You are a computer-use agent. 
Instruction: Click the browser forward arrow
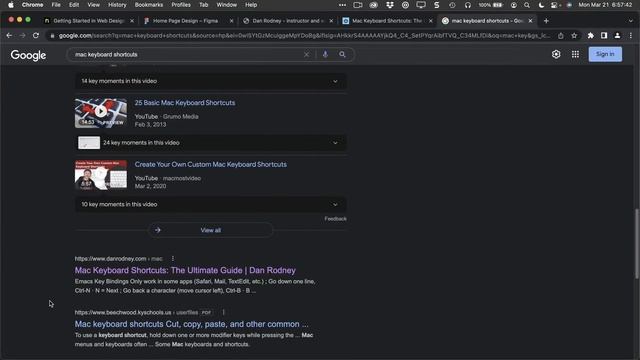(22, 36)
